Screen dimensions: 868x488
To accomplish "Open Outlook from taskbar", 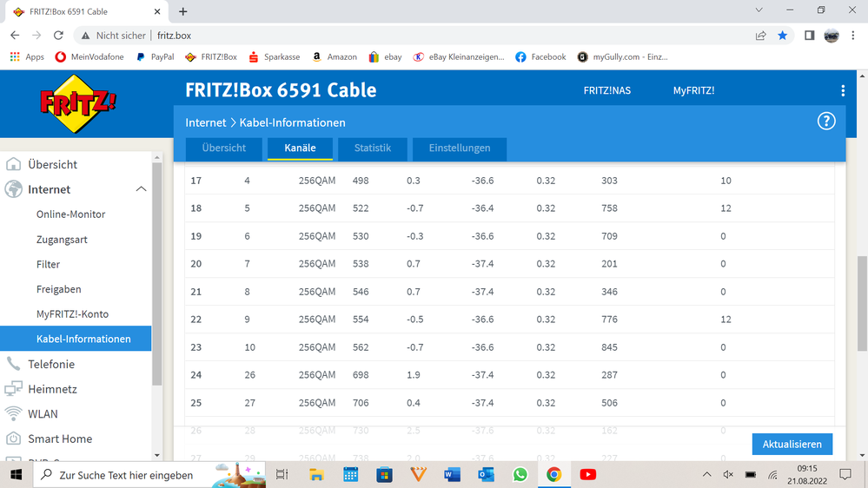I will 486,475.
